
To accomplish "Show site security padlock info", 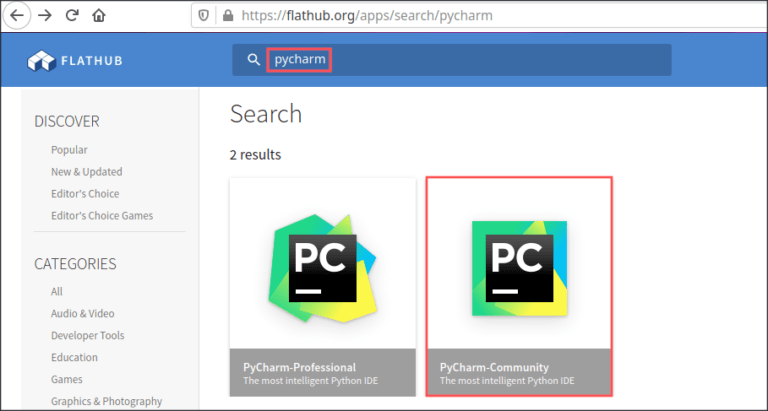I will click(x=228, y=16).
